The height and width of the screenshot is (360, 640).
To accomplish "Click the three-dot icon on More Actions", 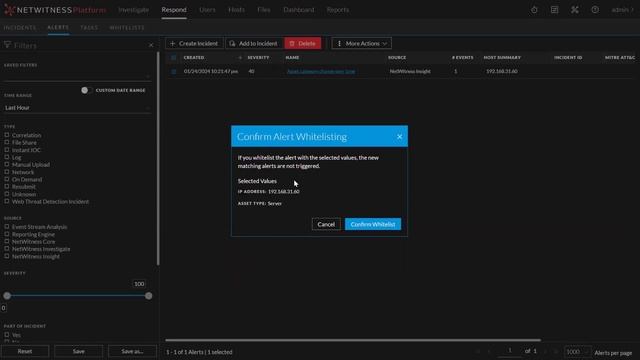I will tap(339, 43).
